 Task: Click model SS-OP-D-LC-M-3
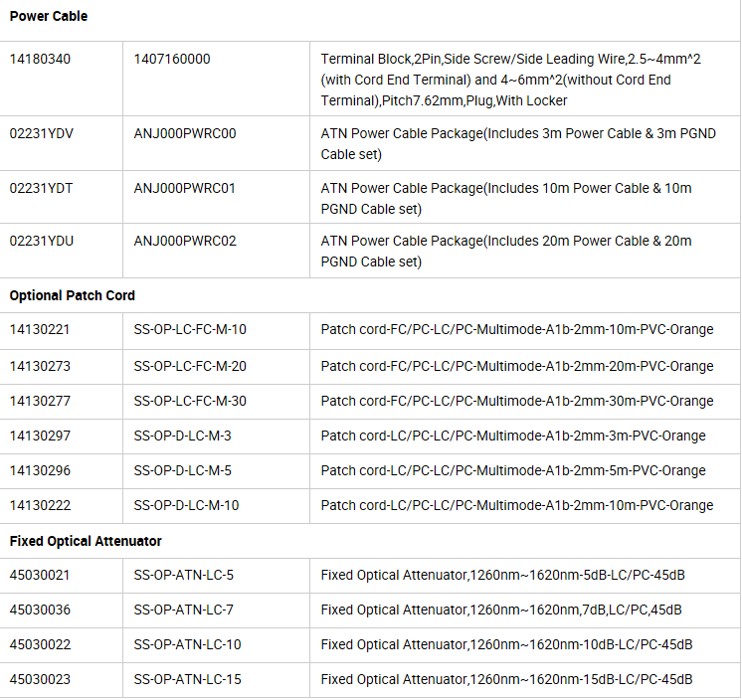click(183, 436)
